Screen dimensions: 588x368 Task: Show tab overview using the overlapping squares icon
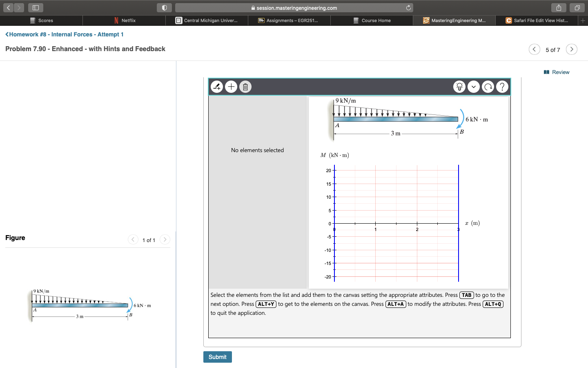pos(577,7)
